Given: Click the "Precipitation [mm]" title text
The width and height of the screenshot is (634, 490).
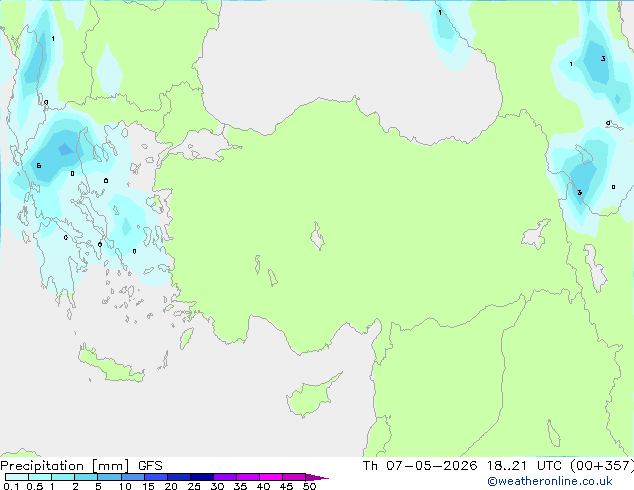Looking at the screenshot, I should [65, 466].
